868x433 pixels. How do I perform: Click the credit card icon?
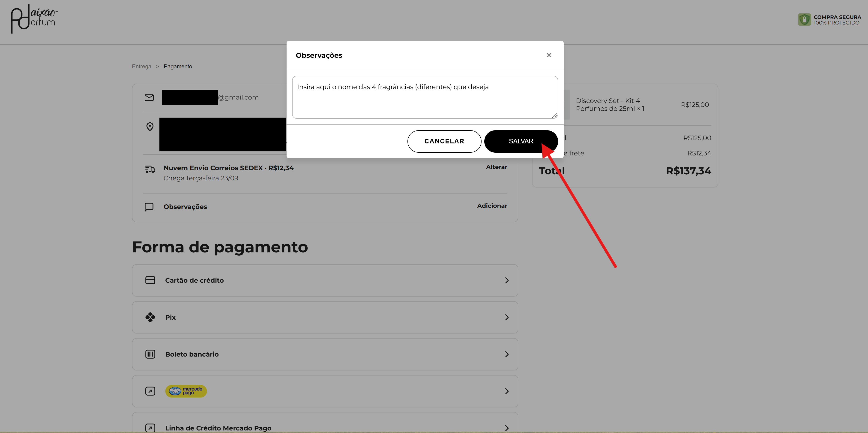pos(150,280)
